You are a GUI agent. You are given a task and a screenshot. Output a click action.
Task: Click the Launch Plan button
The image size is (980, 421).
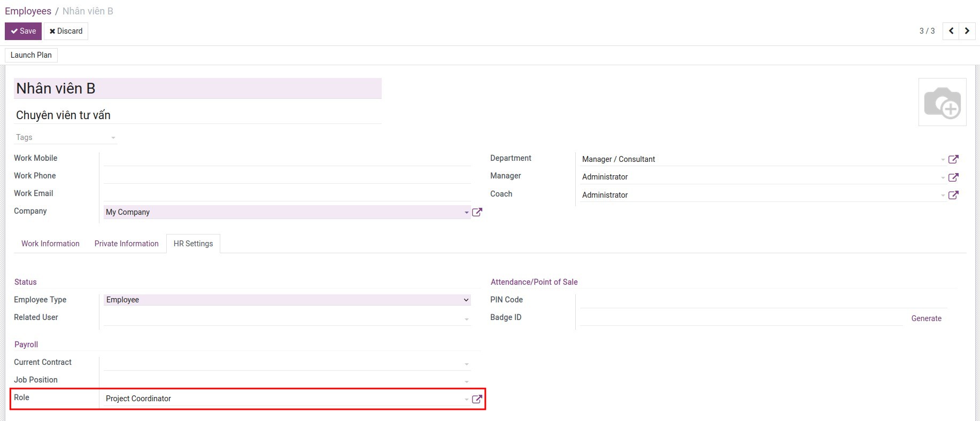pyautogui.click(x=31, y=55)
